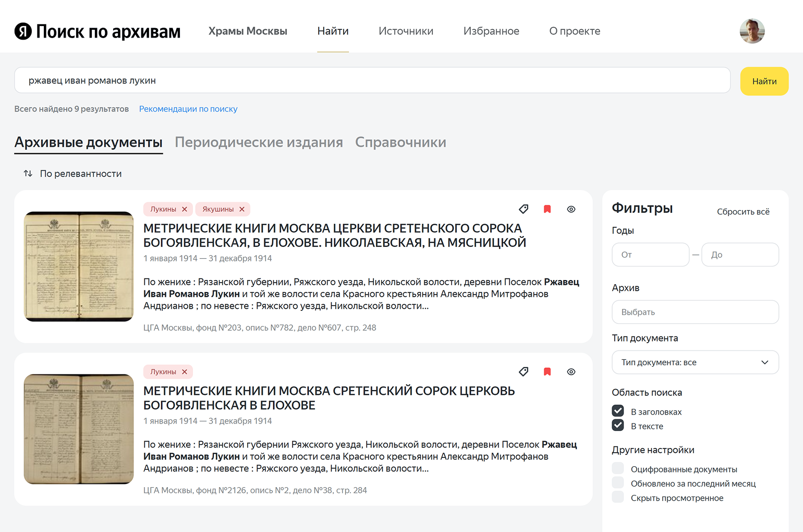
Task: Switch to the Периодические издания tab
Action: pyautogui.click(x=259, y=142)
